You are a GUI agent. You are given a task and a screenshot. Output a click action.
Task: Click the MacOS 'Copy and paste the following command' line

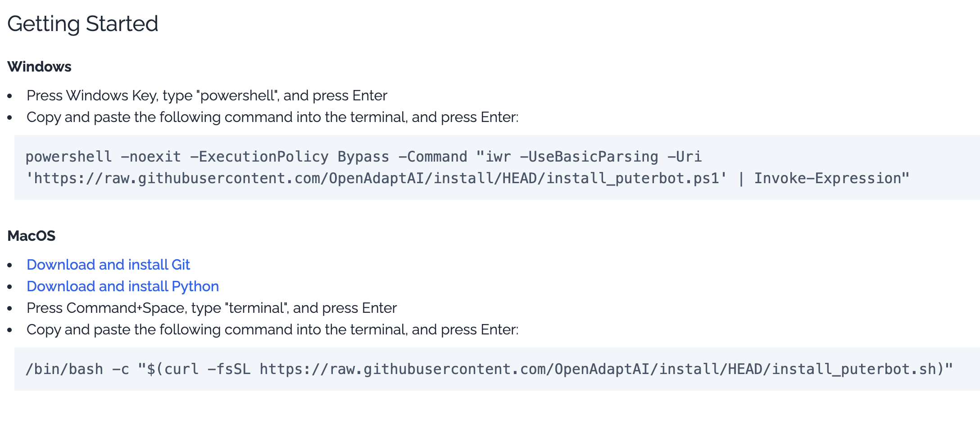point(272,329)
